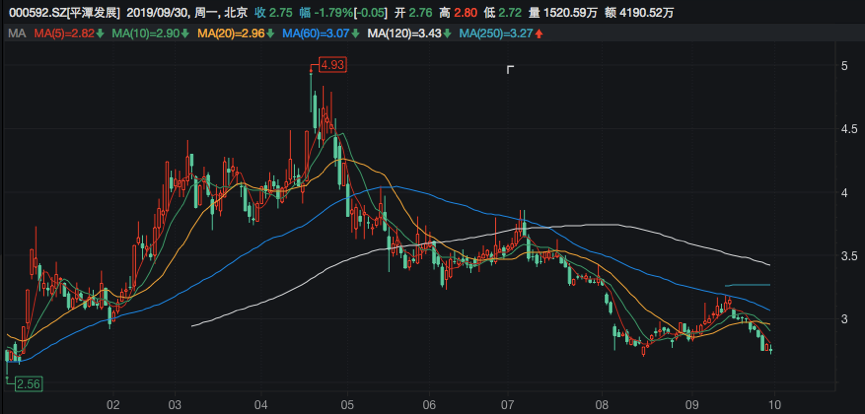Click the 2019/09/30 date field
The image size is (865, 414).
click(x=162, y=13)
